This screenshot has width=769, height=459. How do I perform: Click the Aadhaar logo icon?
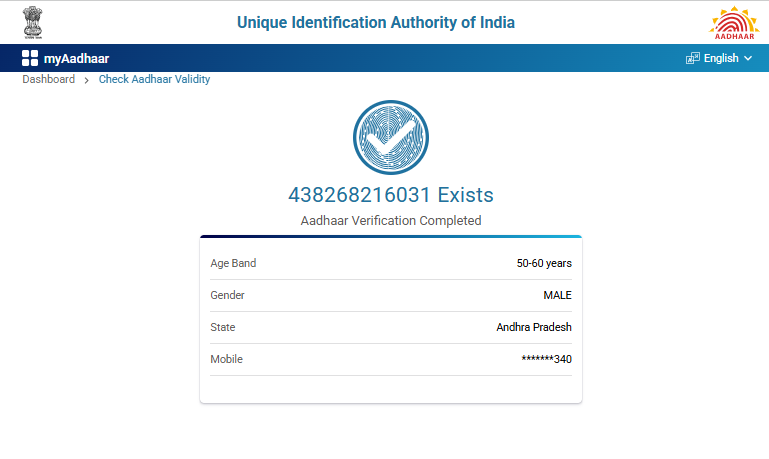click(x=734, y=22)
